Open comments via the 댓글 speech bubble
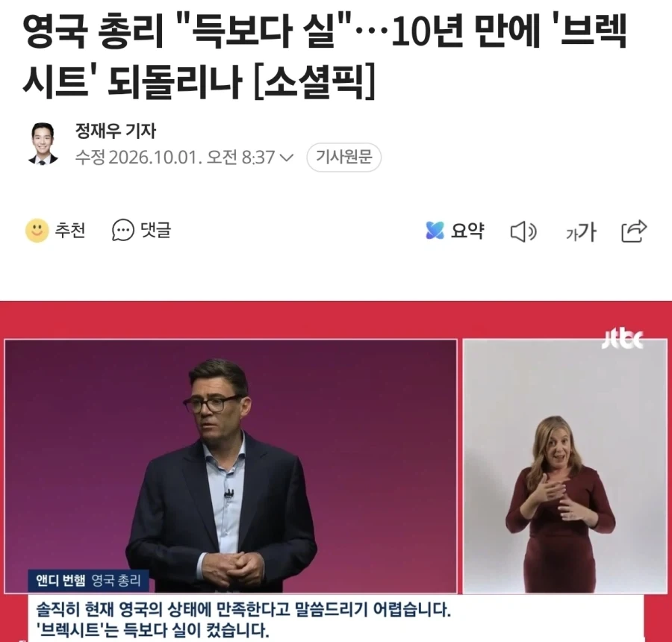This screenshot has width=672, height=642. click(123, 231)
